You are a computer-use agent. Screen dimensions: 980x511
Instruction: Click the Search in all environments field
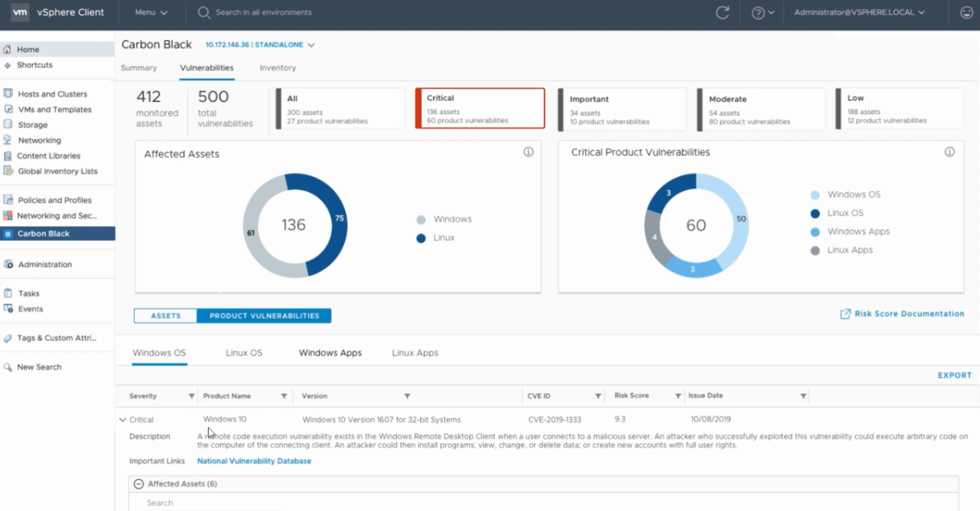[x=264, y=12]
